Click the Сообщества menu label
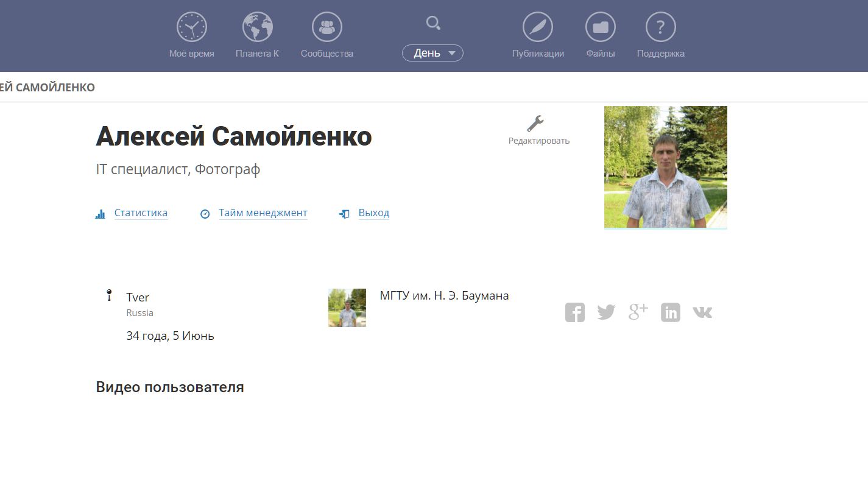Viewport: 868px width, 503px height. [x=327, y=54]
